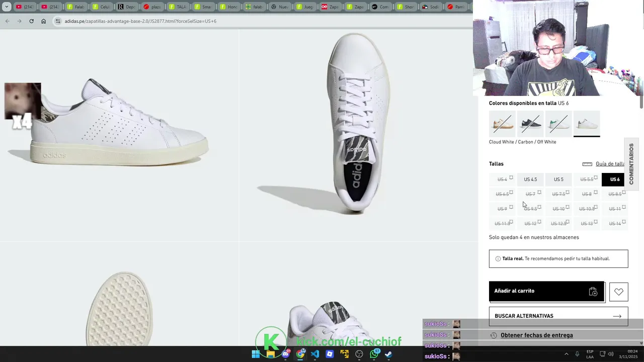Pick the black shoe color swatch
This screenshot has height=362, width=644.
click(x=530, y=124)
